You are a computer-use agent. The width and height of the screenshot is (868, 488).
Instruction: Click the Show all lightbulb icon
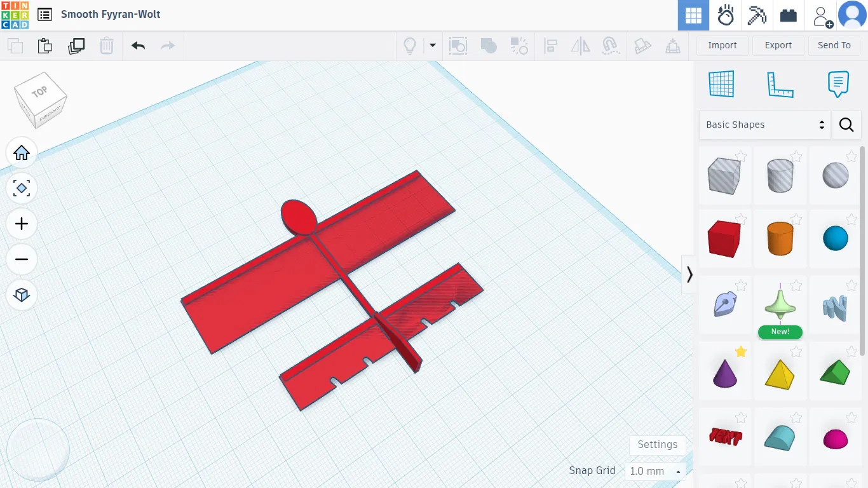(410, 46)
